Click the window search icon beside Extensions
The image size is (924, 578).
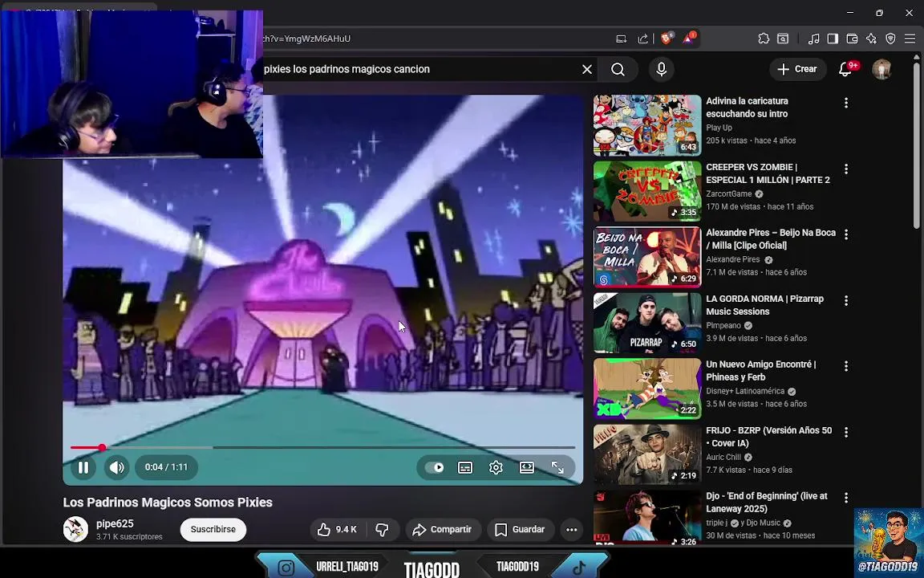click(783, 39)
